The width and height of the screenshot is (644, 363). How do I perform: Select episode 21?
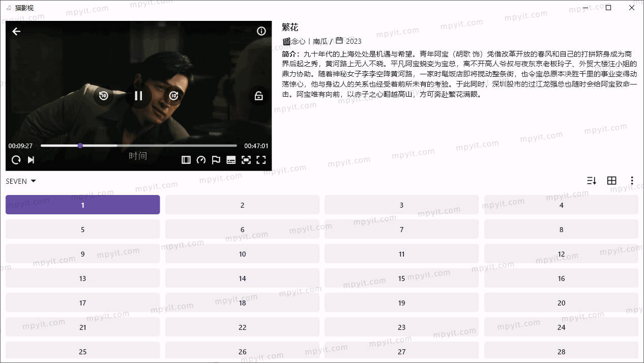tap(83, 327)
